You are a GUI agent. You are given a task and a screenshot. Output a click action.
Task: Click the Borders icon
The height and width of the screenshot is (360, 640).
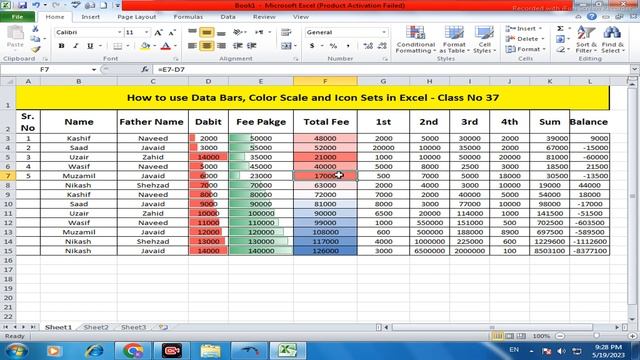tap(118, 46)
